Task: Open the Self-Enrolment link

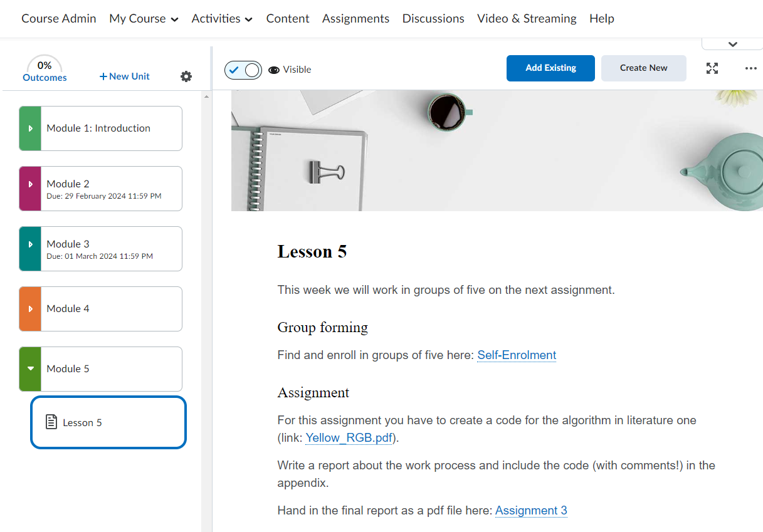Action: [x=517, y=355]
